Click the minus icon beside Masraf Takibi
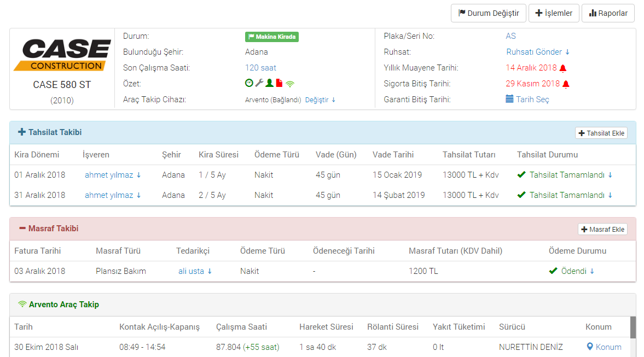 click(22, 228)
